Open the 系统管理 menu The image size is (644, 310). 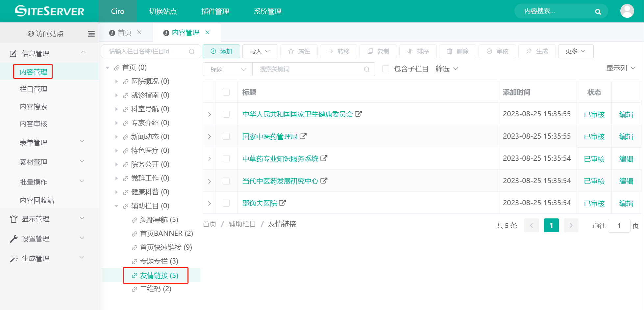[x=267, y=11]
